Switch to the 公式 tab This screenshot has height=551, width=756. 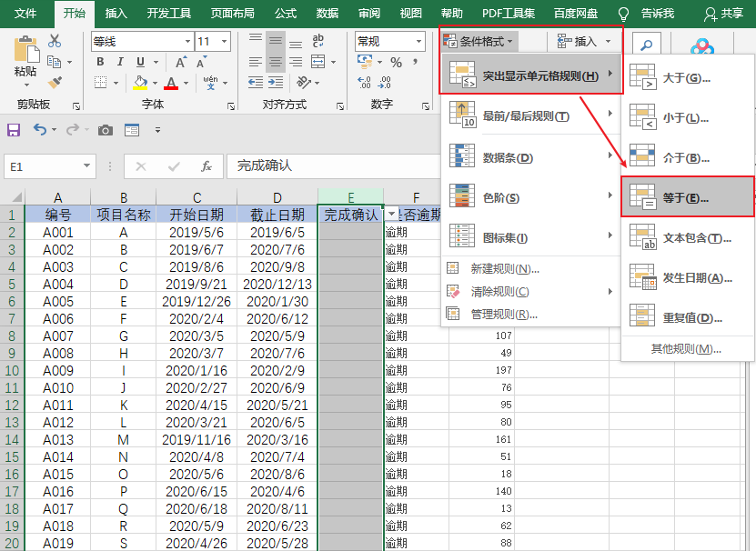click(286, 14)
